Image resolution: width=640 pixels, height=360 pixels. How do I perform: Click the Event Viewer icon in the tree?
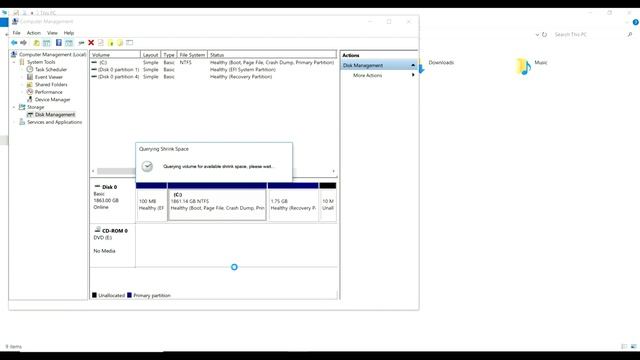[x=30, y=77]
